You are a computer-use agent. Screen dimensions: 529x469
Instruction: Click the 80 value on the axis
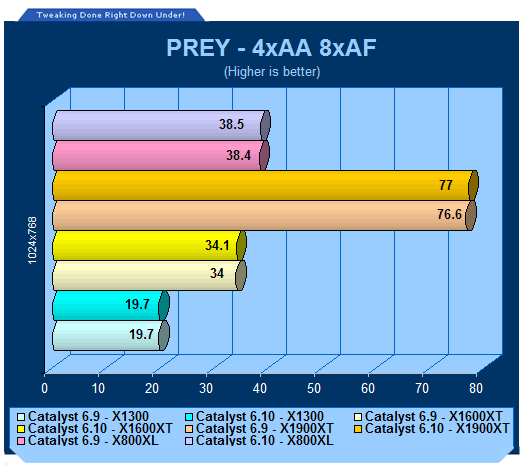pos(476,388)
